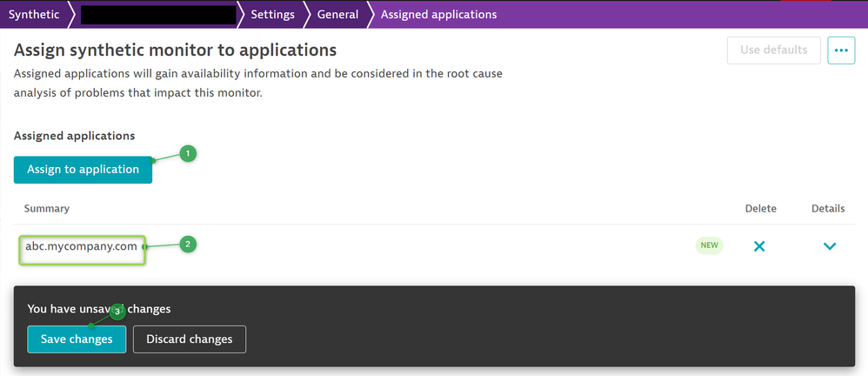Delete the abc.mycompany.com assignment with X
The height and width of the screenshot is (376, 868).
pyautogui.click(x=759, y=246)
